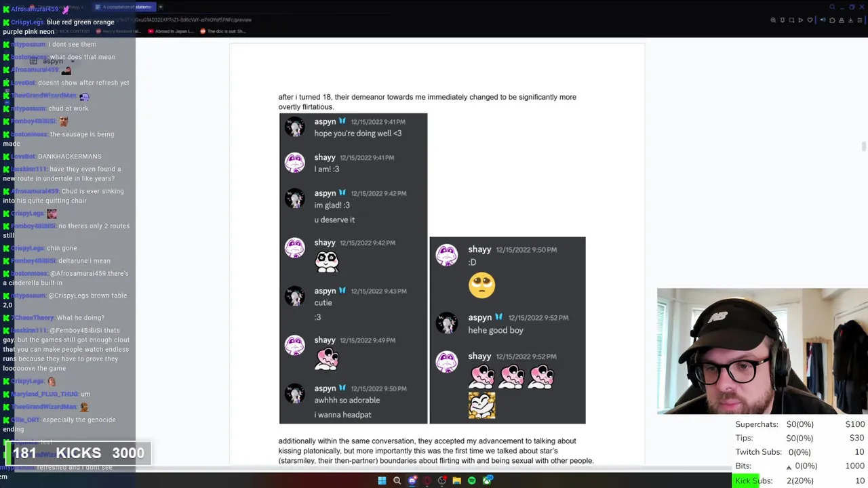Open Discord from the taskbar
Viewport: 868px width, 488px height.
click(412, 481)
